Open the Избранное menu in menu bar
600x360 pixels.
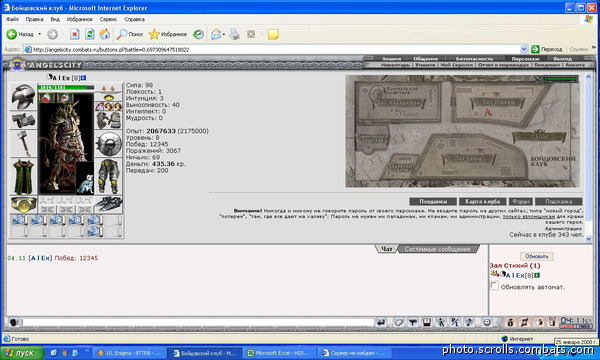tap(80, 19)
